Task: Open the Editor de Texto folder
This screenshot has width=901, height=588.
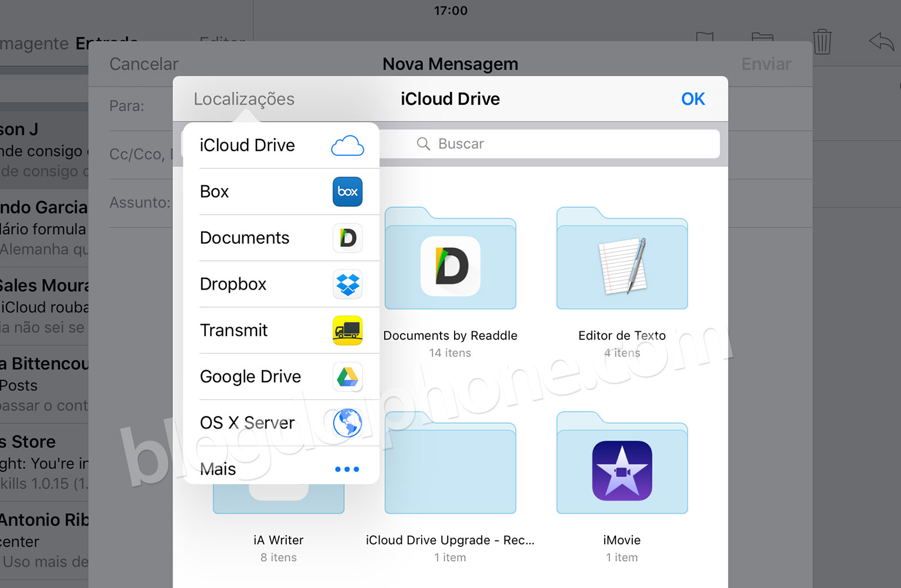Action: click(622, 258)
